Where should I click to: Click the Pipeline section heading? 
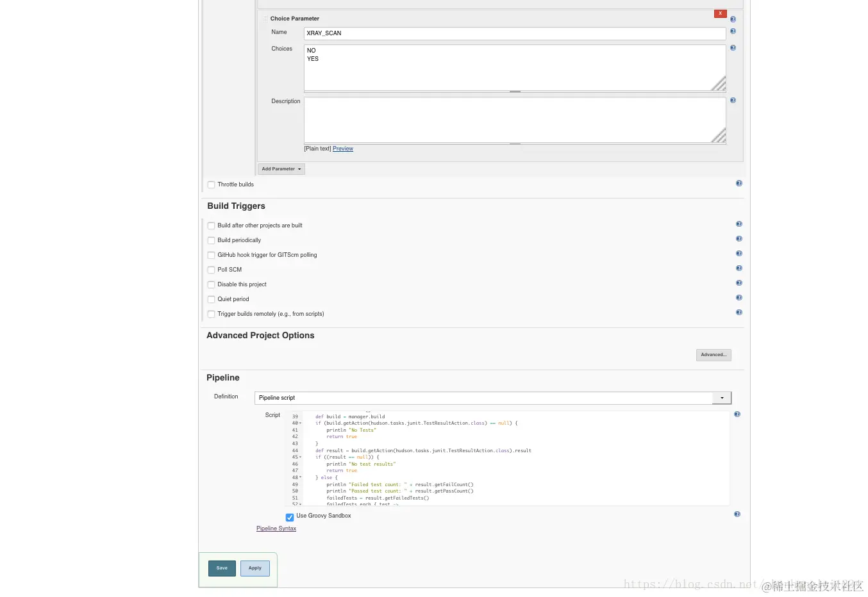[223, 378]
